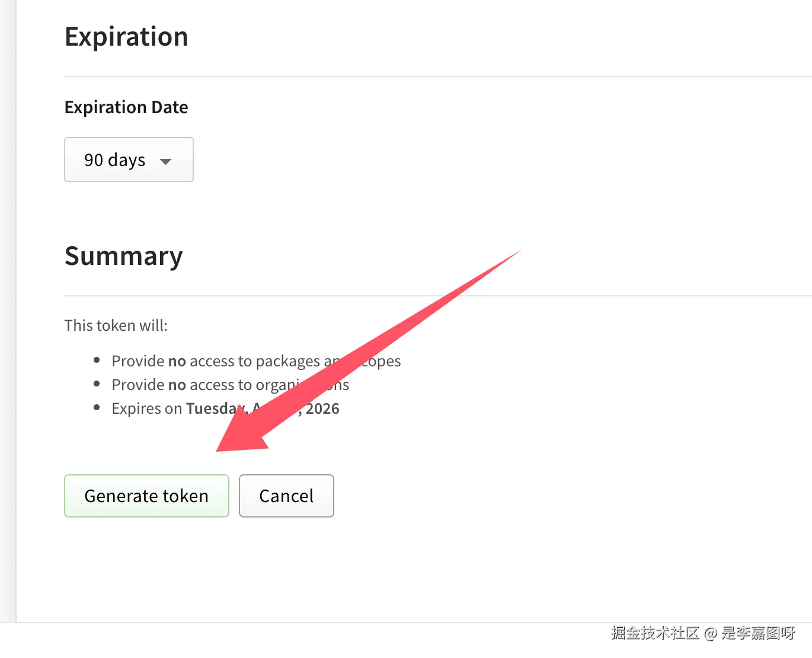812x658 pixels.
Task: Click the red arrow annotation head
Action: (x=240, y=436)
